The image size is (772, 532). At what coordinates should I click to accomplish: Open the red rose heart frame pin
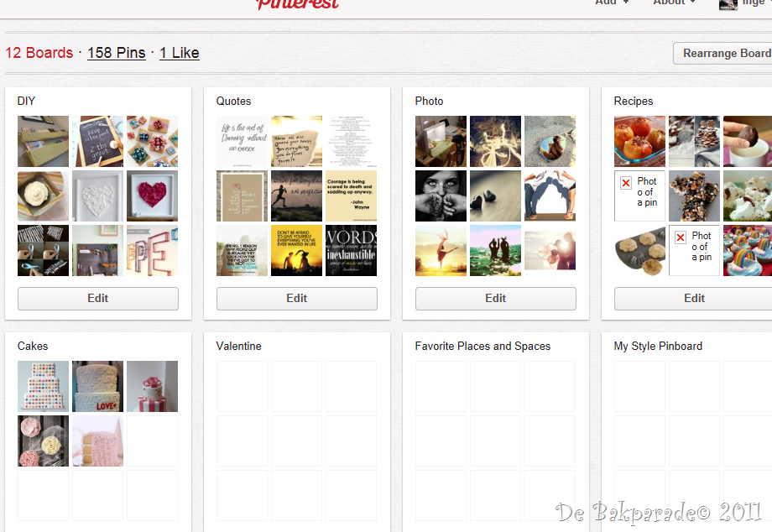click(152, 196)
